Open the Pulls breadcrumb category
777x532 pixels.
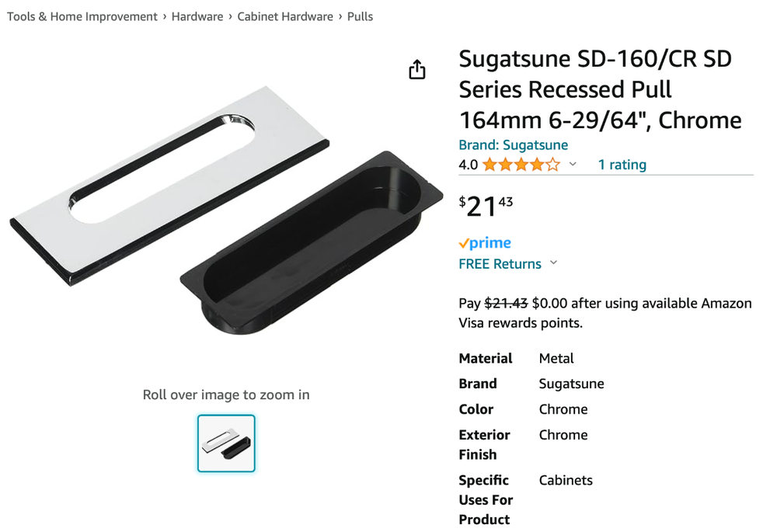[x=360, y=16]
